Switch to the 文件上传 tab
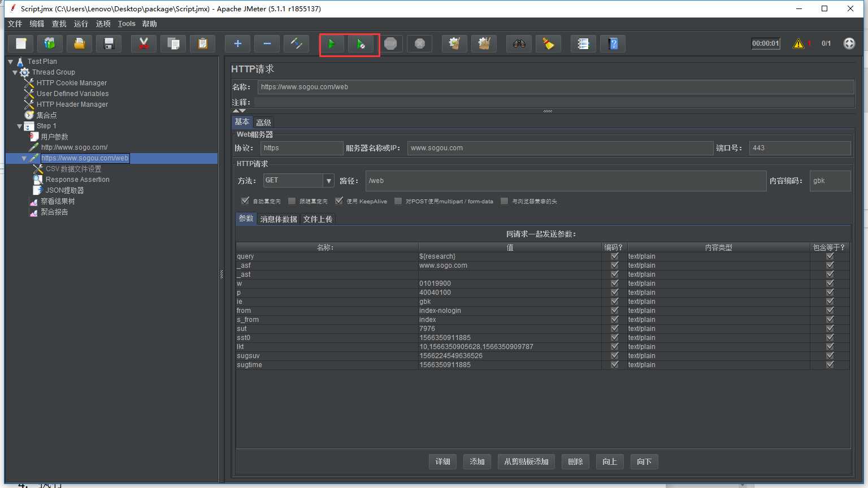Image resolution: width=868 pixels, height=488 pixels. tap(318, 219)
